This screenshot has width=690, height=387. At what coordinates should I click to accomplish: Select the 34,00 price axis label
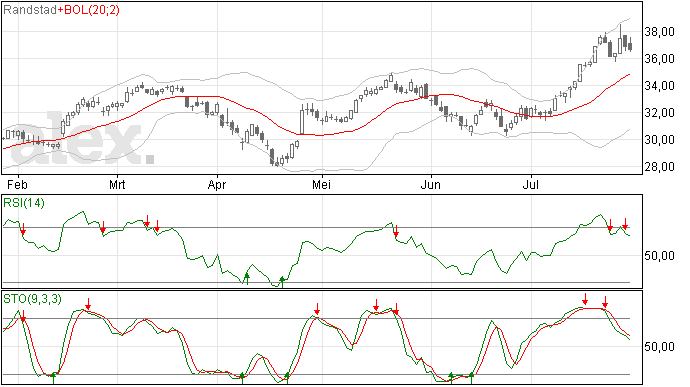pos(659,86)
